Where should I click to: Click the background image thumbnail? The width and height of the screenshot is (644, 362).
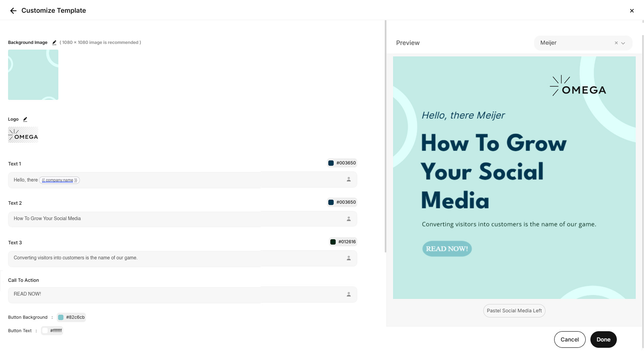point(33,75)
